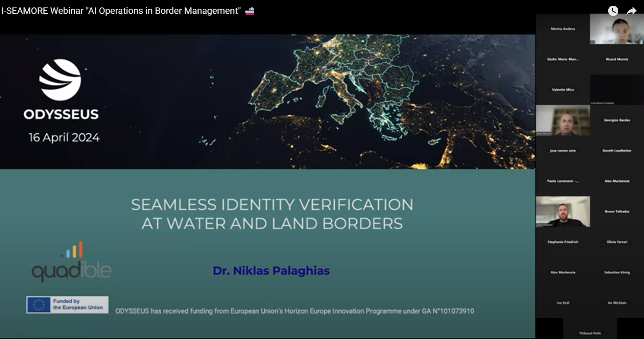The width and height of the screenshot is (644, 339).
Task: Click the quadible logo on the slide
Action: pos(71,262)
